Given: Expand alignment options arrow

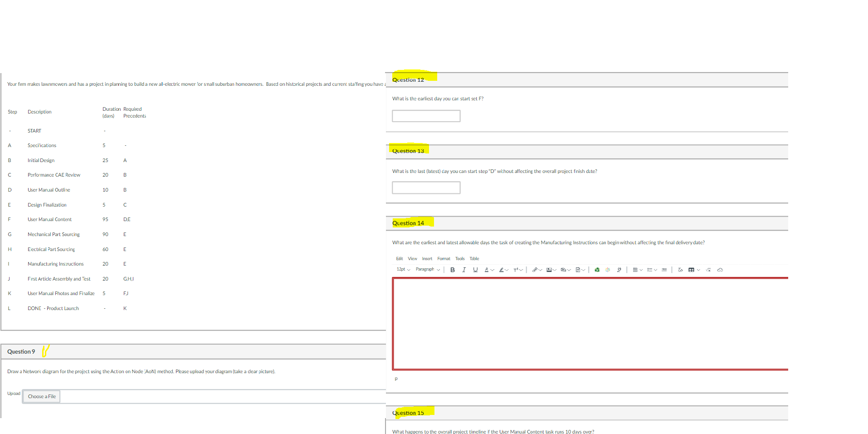Looking at the screenshot, I should coord(641,270).
